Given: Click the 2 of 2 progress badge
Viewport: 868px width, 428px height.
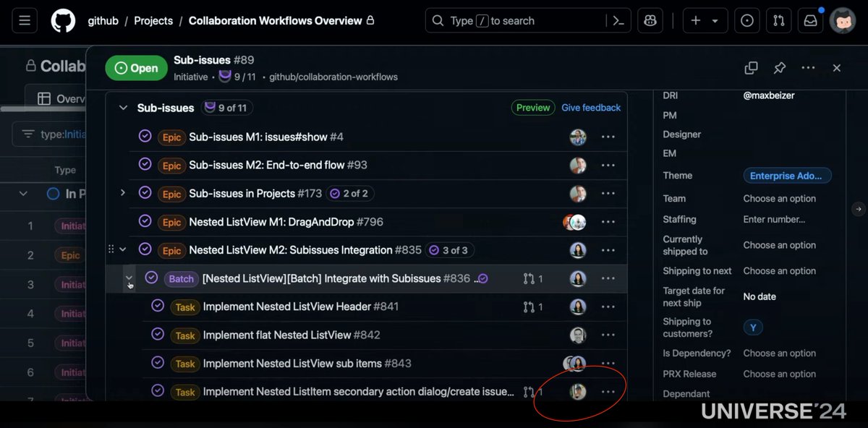Looking at the screenshot, I should [350, 194].
